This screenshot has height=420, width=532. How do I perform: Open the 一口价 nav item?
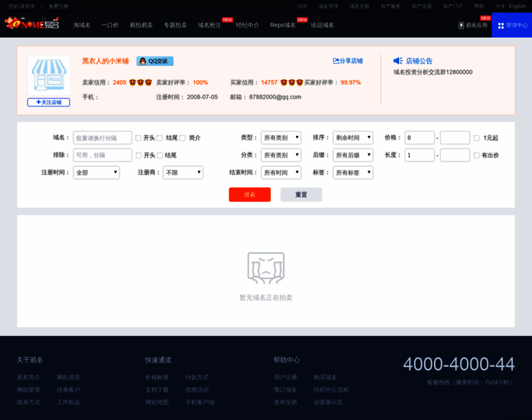(110, 25)
